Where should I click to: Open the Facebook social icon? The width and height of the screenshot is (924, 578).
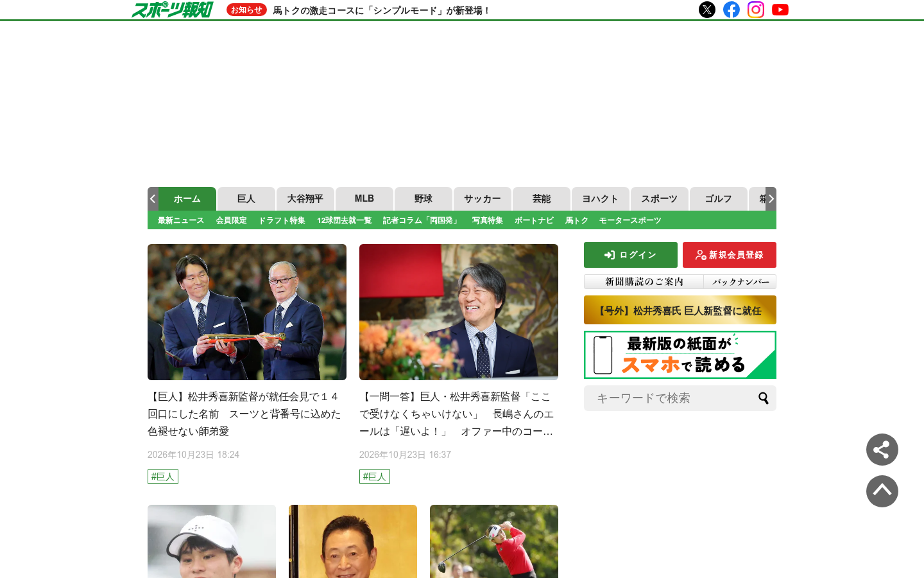(x=732, y=10)
